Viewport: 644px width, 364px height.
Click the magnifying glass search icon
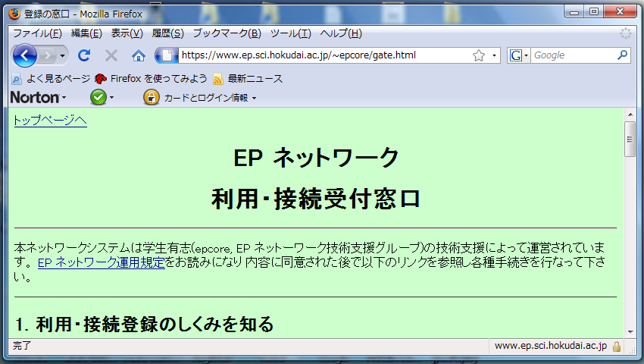[x=622, y=55]
